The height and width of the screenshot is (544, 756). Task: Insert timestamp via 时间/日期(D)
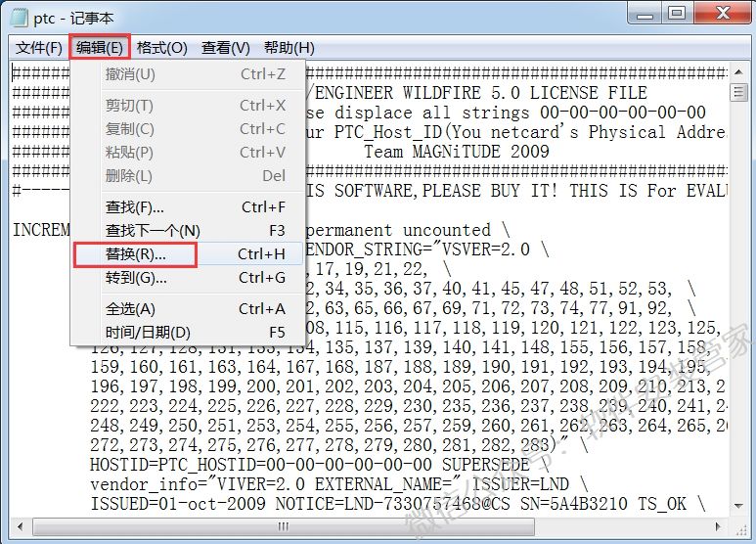(148, 333)
